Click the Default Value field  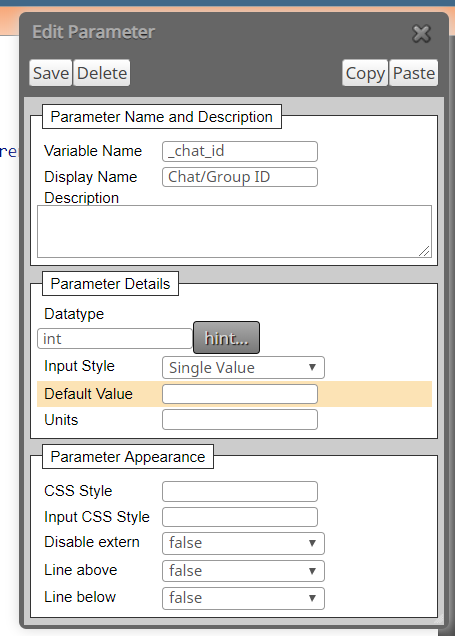click(x=240, y=394)
